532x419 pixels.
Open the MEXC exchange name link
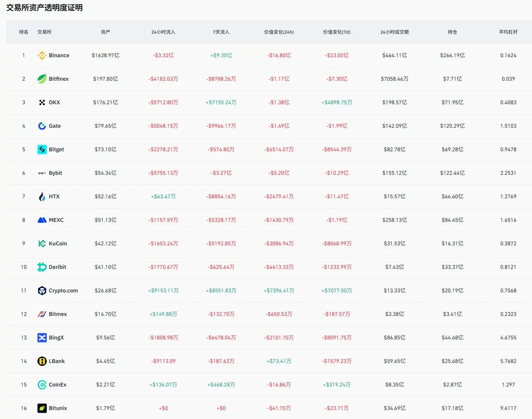56,220
